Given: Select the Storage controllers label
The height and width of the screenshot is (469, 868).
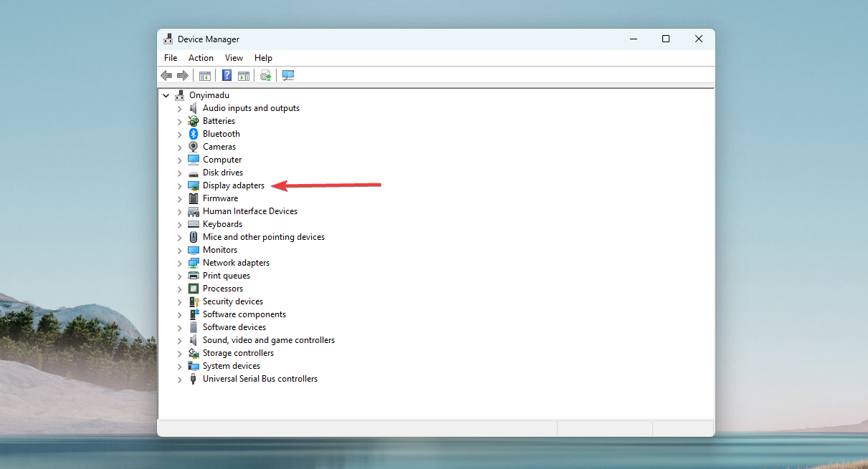Looking at the screenshot, I should point(238,353).
